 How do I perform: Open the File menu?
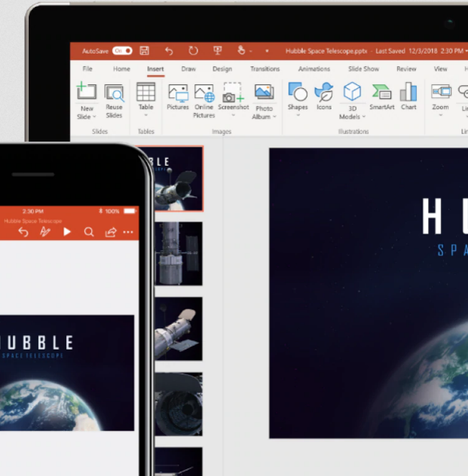(x=87, y=69)
